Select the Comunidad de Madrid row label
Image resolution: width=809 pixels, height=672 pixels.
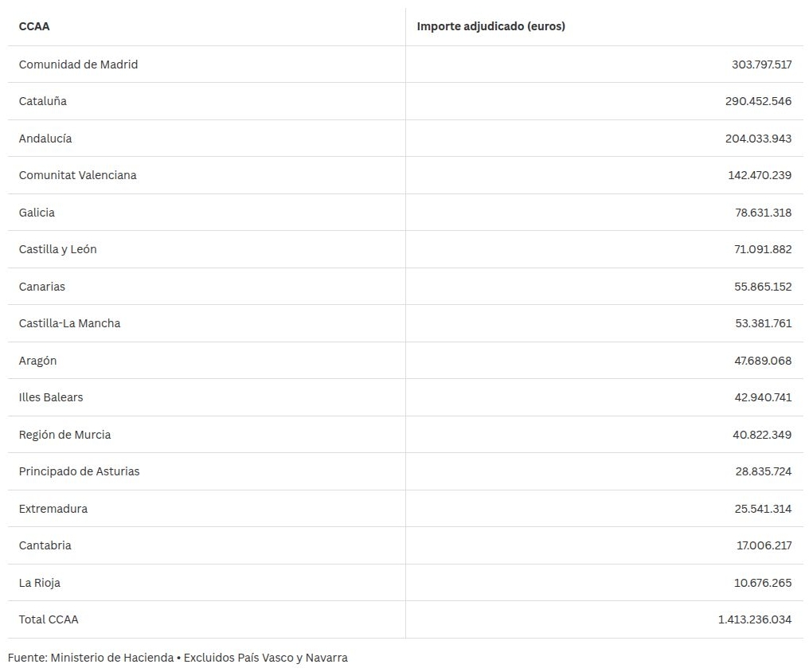[x=78, y=64]
